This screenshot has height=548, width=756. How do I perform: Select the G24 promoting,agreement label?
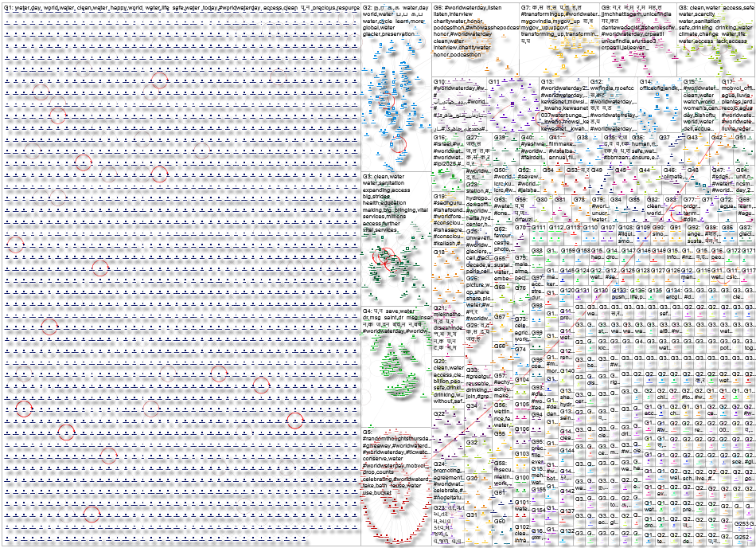point(448,480)
